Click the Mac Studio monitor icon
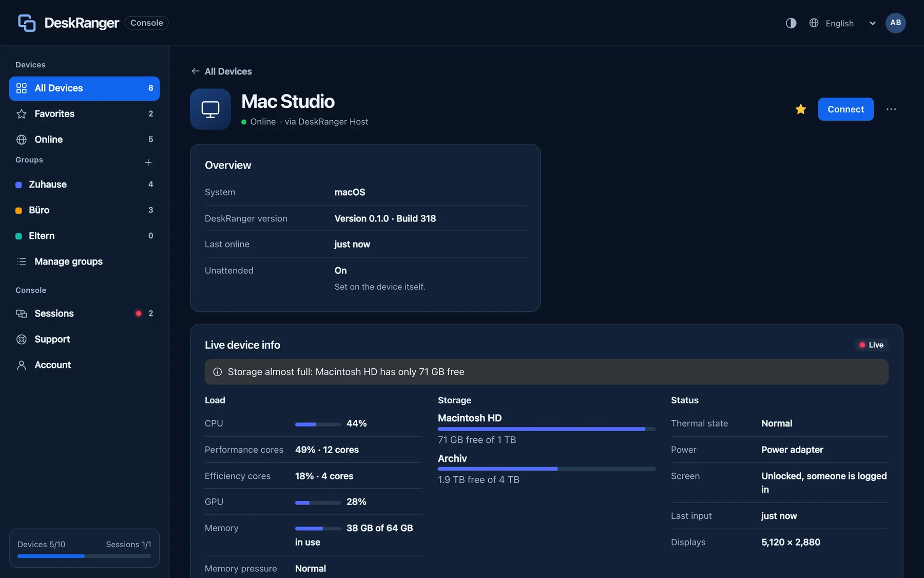Screen dimensions: 924x578 210,109
